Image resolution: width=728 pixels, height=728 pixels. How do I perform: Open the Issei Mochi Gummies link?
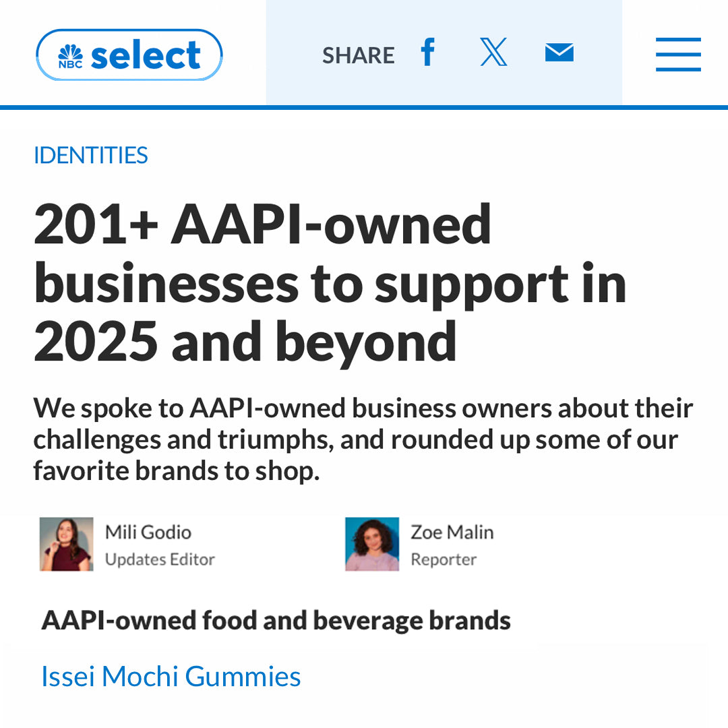tap(171, 676)
